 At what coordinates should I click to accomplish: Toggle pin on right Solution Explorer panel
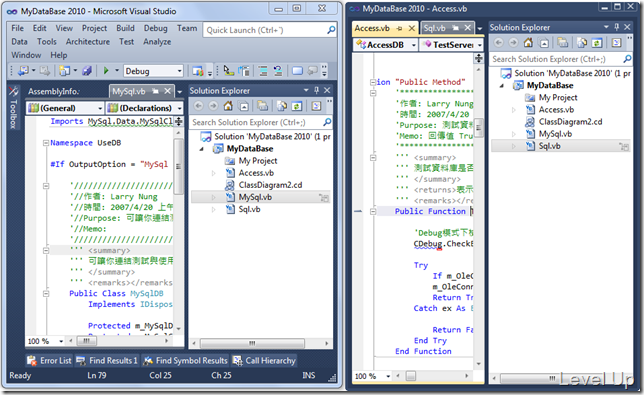click(616, 27)
